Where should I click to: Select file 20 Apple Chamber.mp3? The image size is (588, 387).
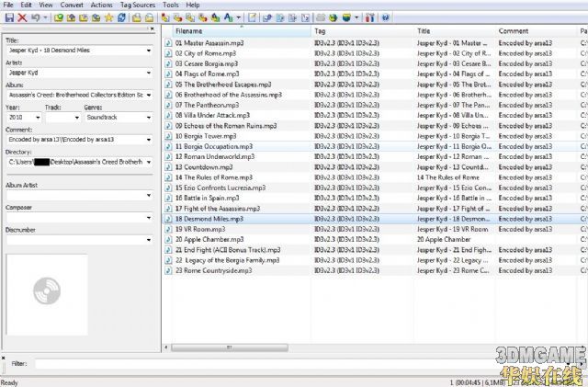[x=209, y=240]
